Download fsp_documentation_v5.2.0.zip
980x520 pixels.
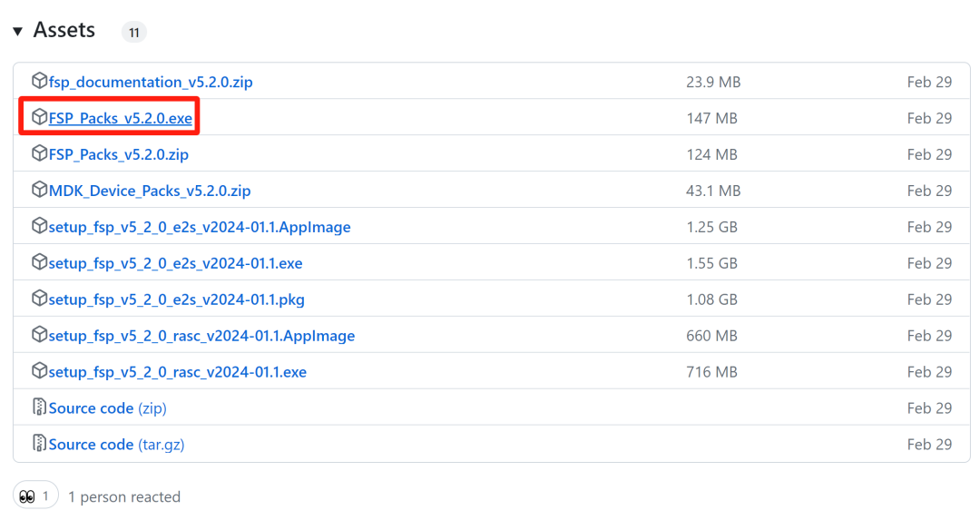[151, 83]
